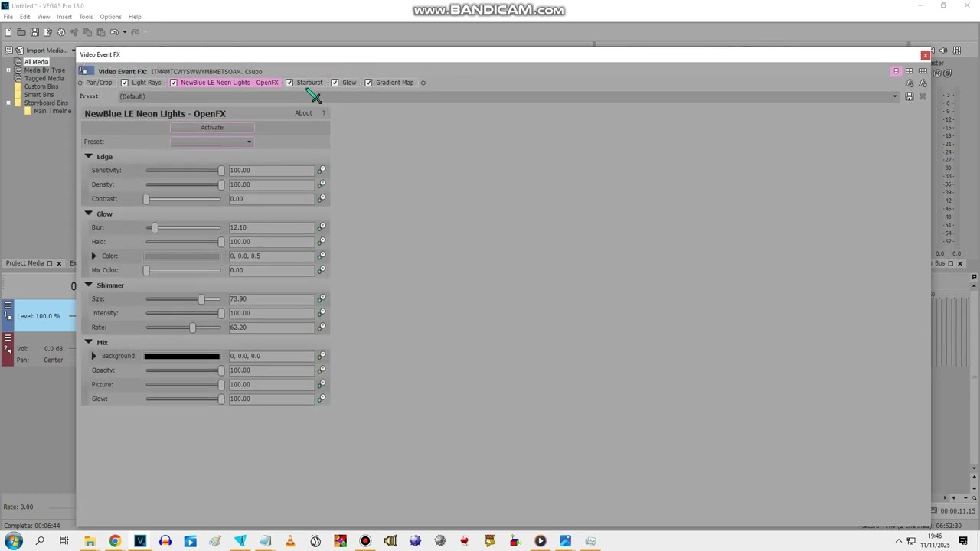Collapse the Mix parameter group

point(88,342)
